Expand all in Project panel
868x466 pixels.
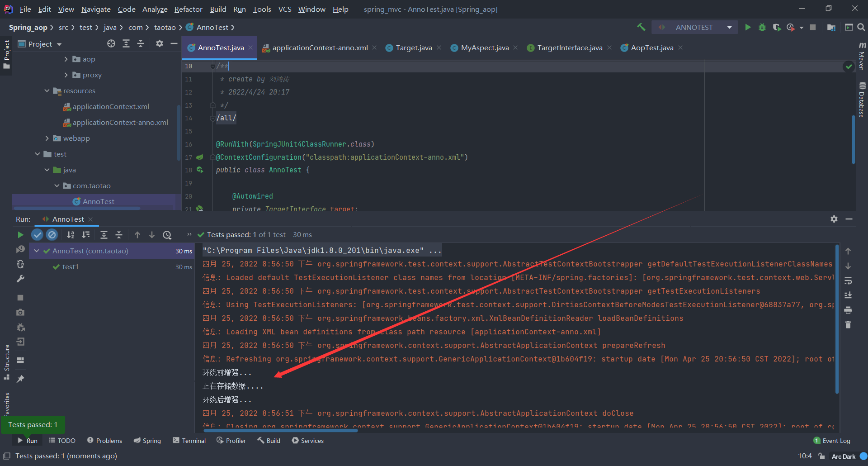pyautogui.click(x=126, y=43)
